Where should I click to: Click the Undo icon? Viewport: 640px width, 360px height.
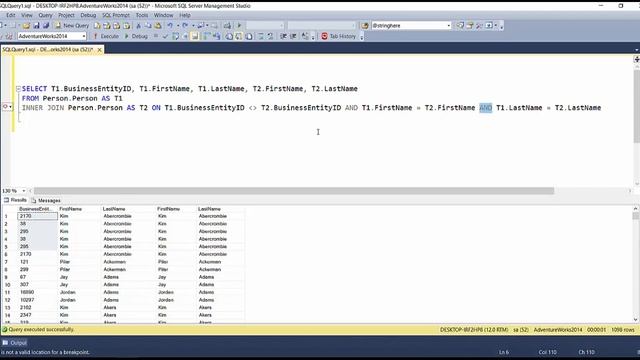[x=170, y=25]
